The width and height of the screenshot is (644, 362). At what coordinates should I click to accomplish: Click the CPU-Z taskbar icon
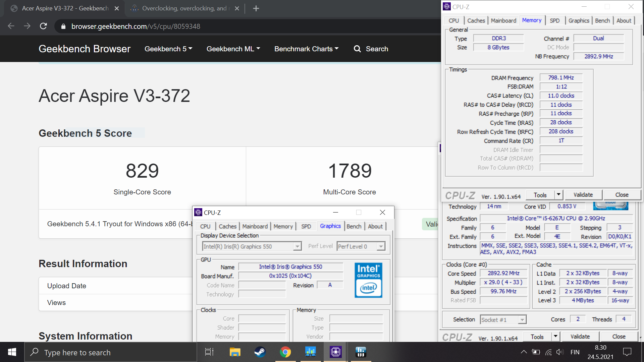coord(335,352)
